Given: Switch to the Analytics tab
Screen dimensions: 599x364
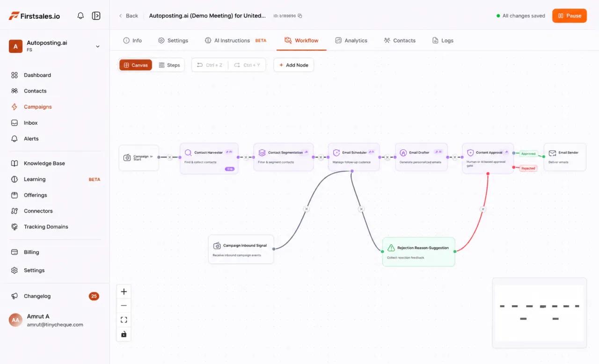Looking at the screenshot, I should [x=351, y=41].
